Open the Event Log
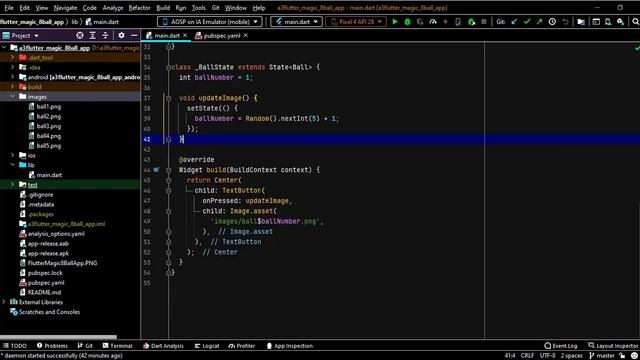Screen dimensions: 640x360 coord(561,346)
